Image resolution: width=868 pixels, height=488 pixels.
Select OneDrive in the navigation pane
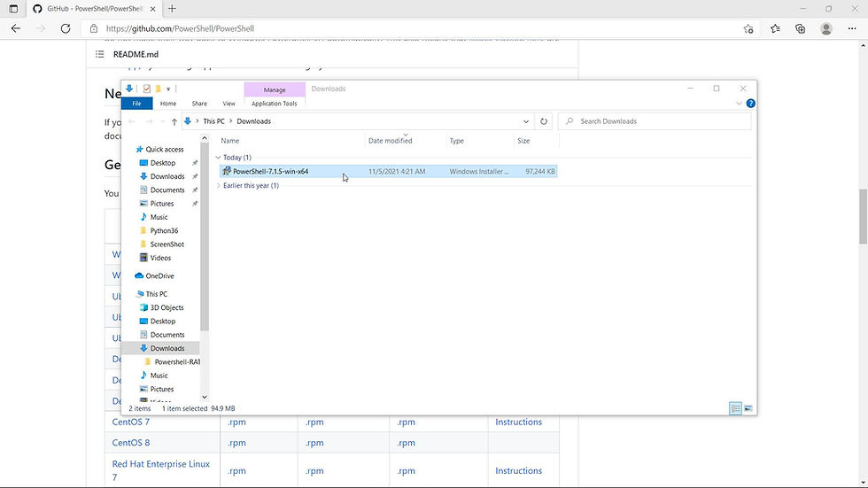coord(159,276)
